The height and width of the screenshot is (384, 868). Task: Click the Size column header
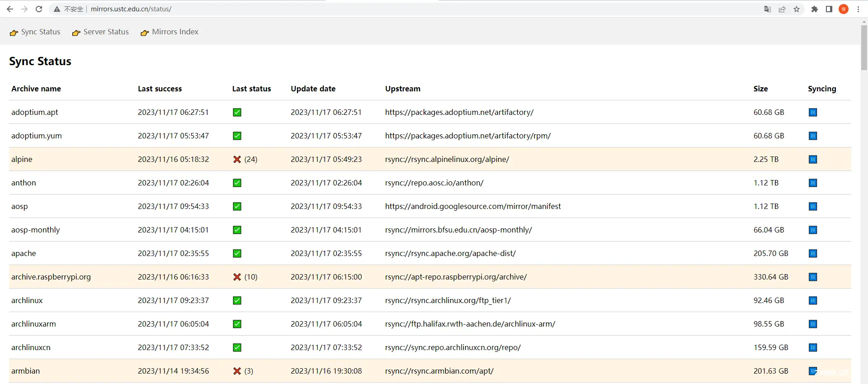point(761,89)
